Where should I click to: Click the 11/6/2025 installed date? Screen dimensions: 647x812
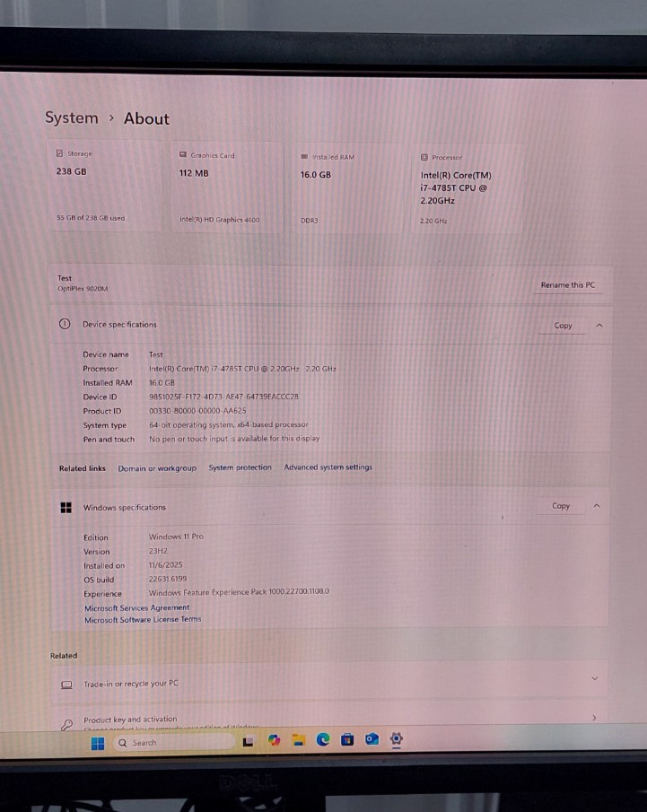[x=166, y=565]
